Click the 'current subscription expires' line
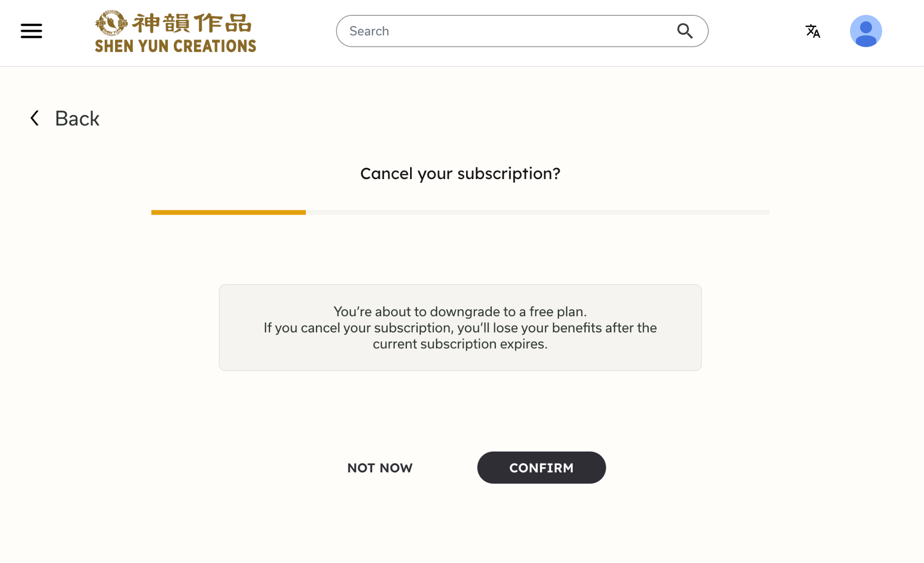 pos(460,344)
